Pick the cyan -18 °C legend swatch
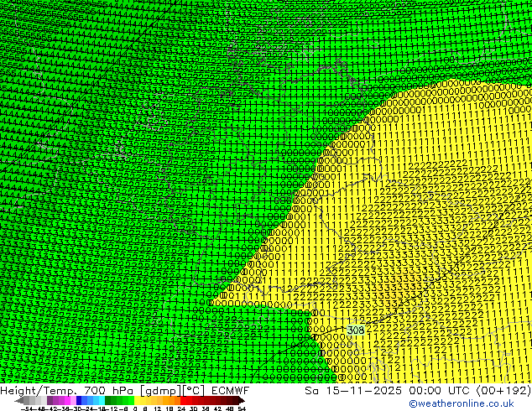The height and width of the screenshot is (411, 532). 102,401
